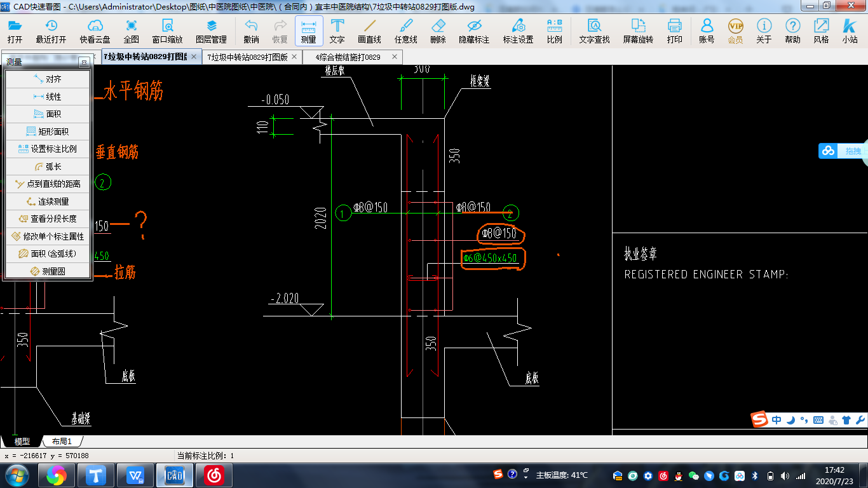Open the Sogou toolbar wrench settings
868x488 pixels.
tap(860, 420)
